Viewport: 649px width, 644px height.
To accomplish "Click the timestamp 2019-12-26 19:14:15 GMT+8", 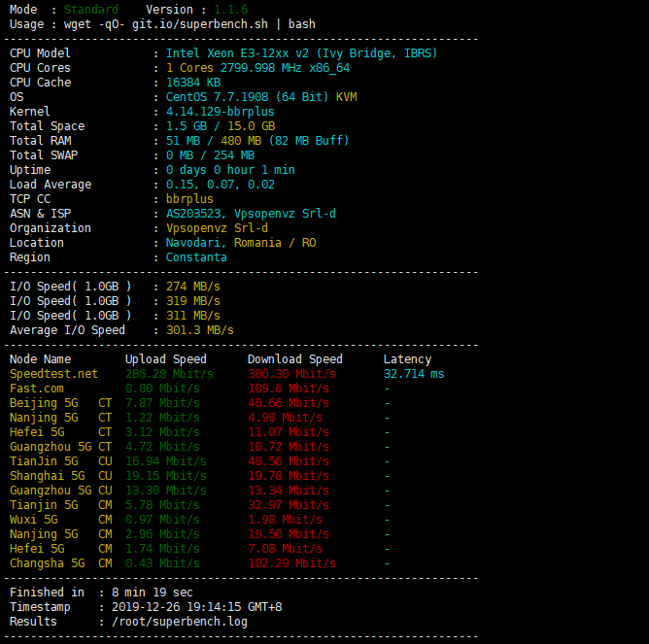I will tap(196, 607).
